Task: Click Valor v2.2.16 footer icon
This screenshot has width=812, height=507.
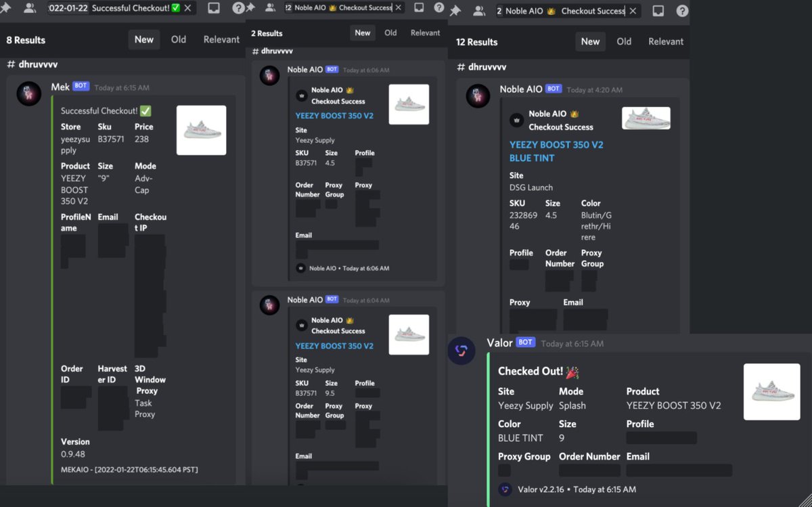Action: coord(505,489)
